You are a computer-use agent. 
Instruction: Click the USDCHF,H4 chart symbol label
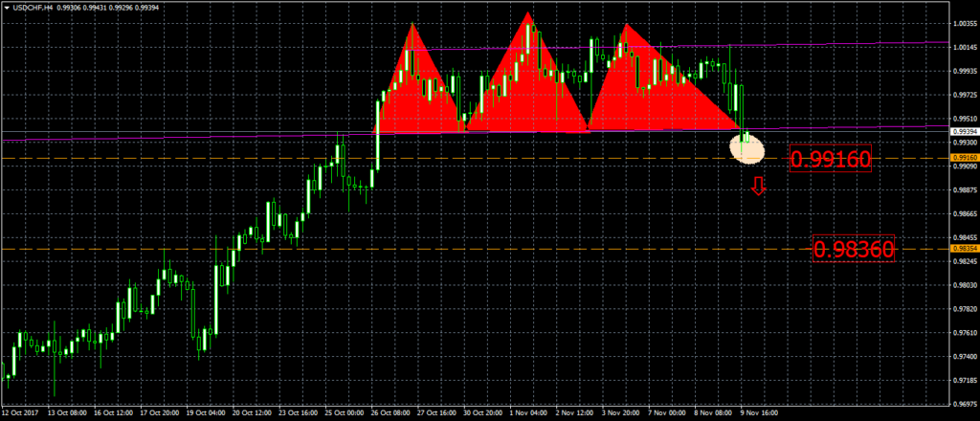[x=33, y=6]
